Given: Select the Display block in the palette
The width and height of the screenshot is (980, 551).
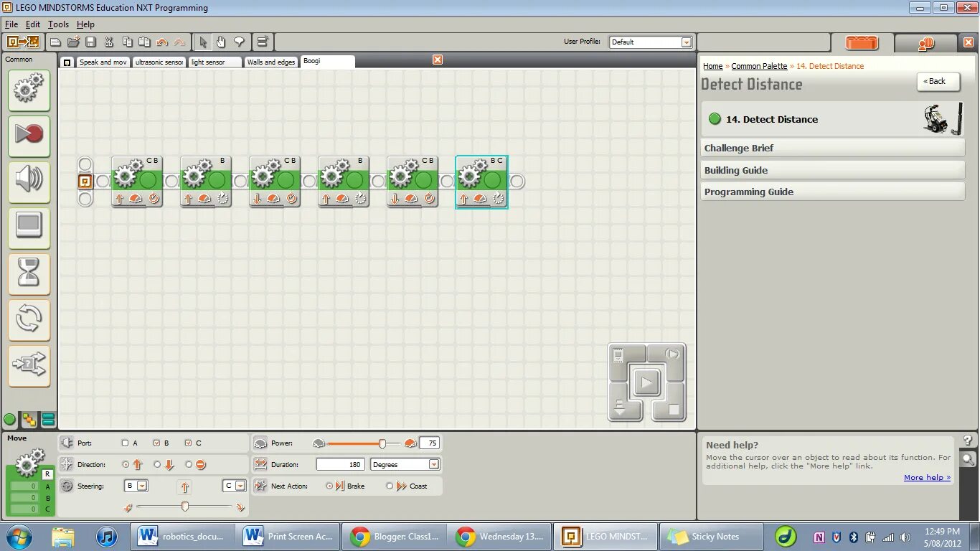Looking at the screenshot, I should coord(29,228).
